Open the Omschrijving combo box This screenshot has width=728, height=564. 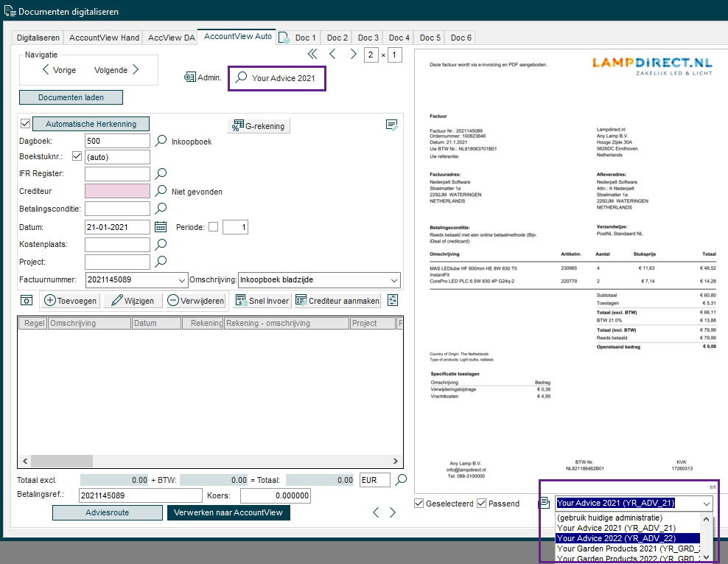tap(393, 280)
